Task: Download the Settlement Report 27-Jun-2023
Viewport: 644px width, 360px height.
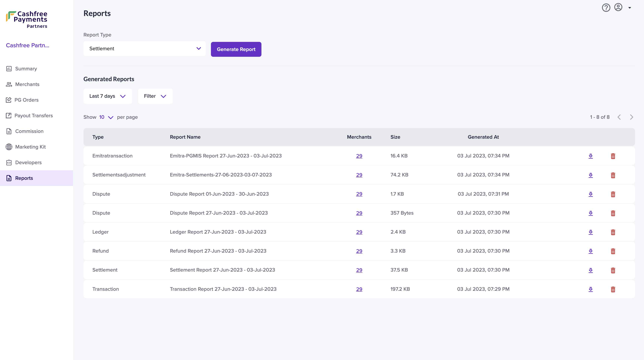Action: pyautogui.click(x=591, y=270)
